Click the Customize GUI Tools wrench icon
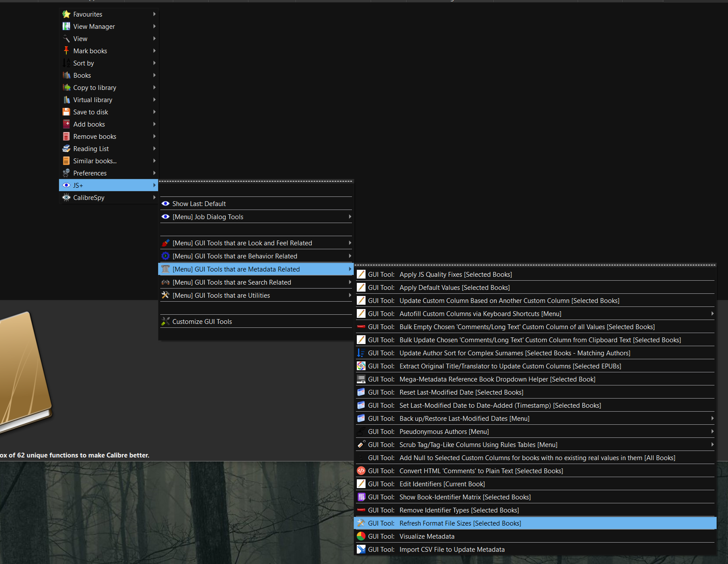The width and height of the screenshot is (728, 564). (x=166, y=322)
